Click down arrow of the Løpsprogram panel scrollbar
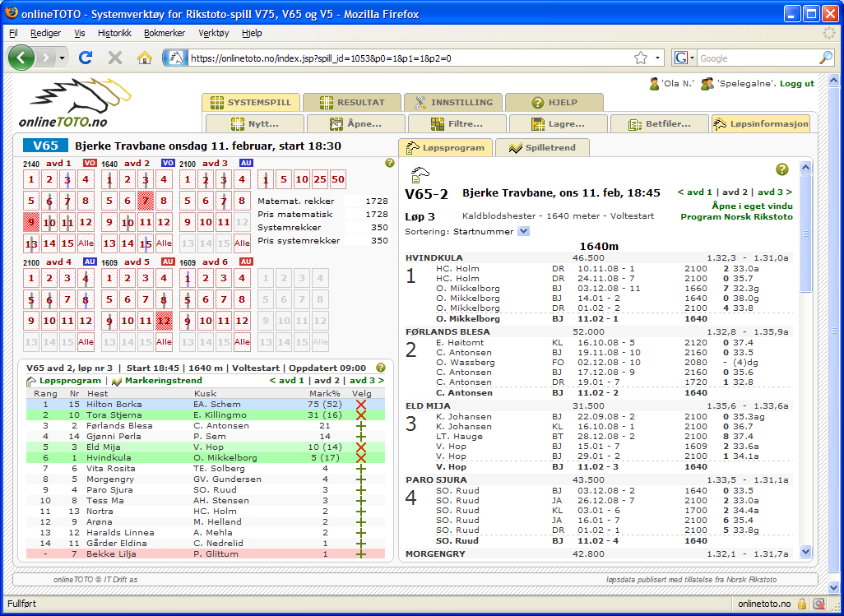The width and height of the screenshot is (844, 616). [x=806, y=551]
